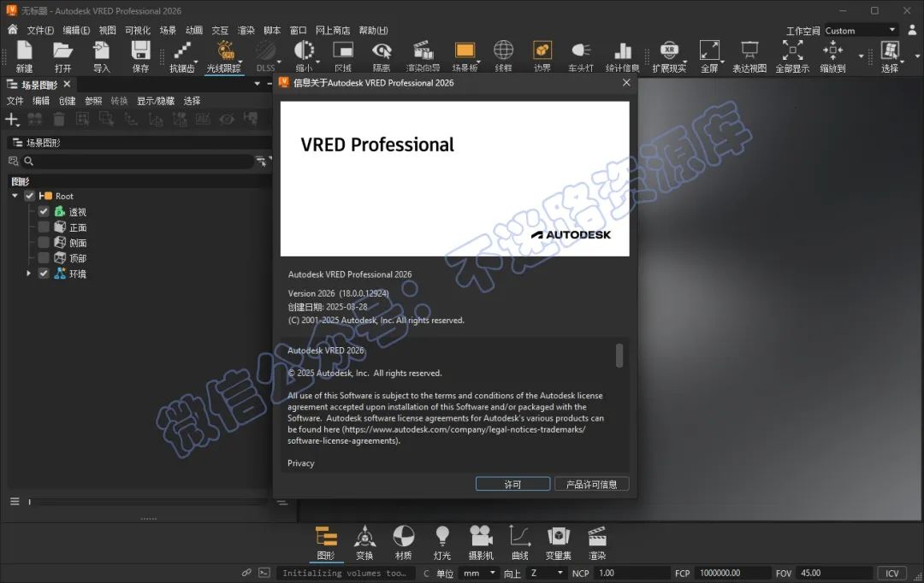Close the 场景图形 tab
The width and height of the screenshot is (924, 583).
[x=68, y=85]
